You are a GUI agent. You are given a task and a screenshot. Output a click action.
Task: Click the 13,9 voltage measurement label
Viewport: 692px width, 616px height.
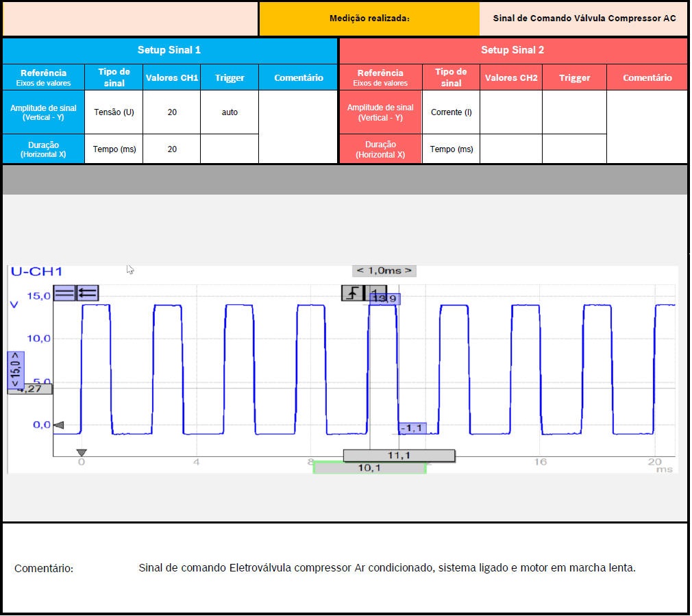tap(385, 299)
